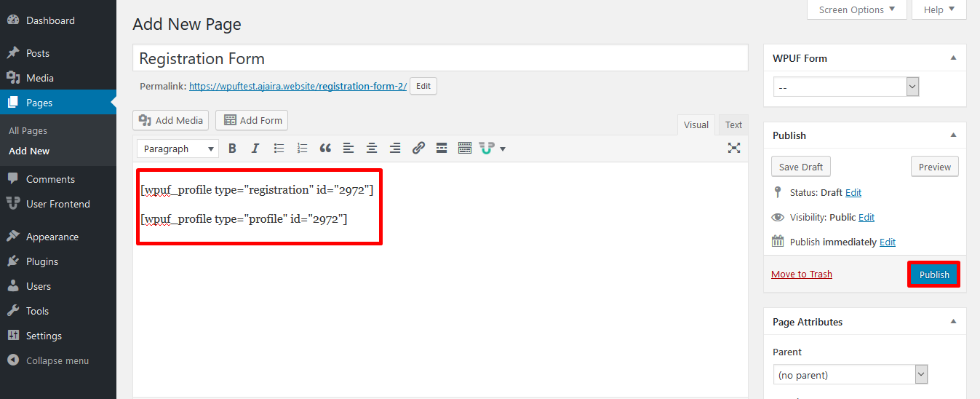Screen dimensions: 980x399
Task: Open the Parent page dropdown
Action: 850,375
